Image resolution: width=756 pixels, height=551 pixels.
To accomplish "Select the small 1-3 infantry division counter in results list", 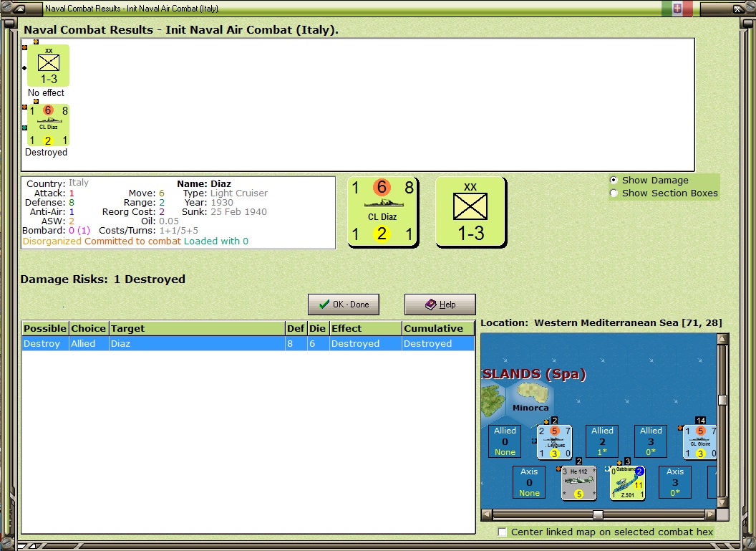I will tap(48, 66).
